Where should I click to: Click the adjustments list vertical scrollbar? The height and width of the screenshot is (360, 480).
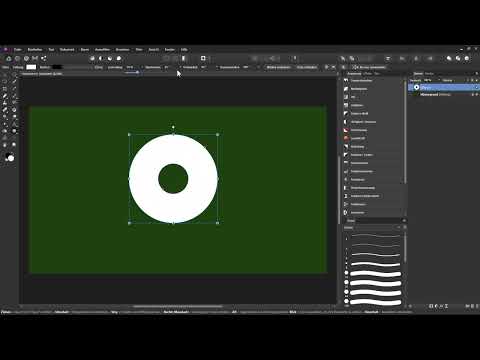[x=405, y=133]
